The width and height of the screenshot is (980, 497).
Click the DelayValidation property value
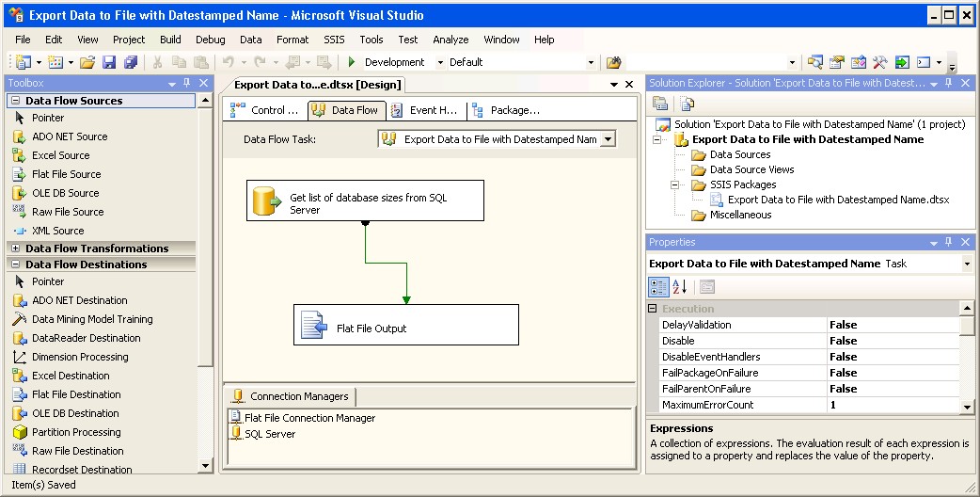tap(893, 325)
